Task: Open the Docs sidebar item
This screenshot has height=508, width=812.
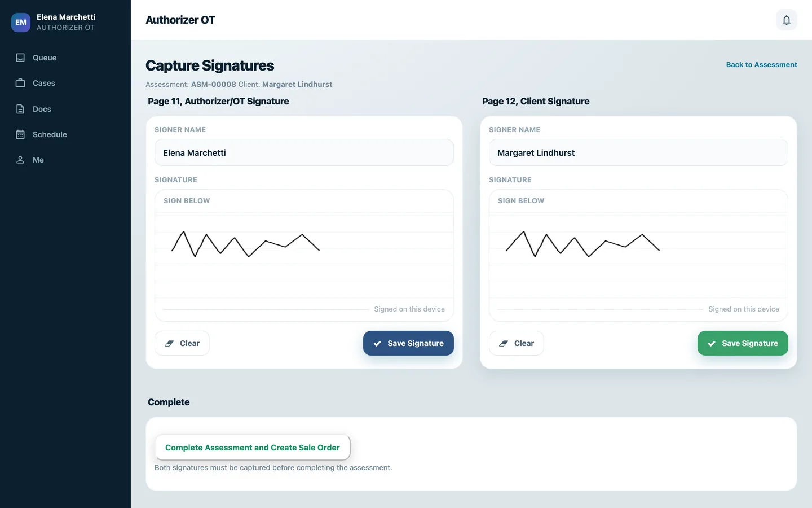Action: pyautogui.click(x=65, y=109)
